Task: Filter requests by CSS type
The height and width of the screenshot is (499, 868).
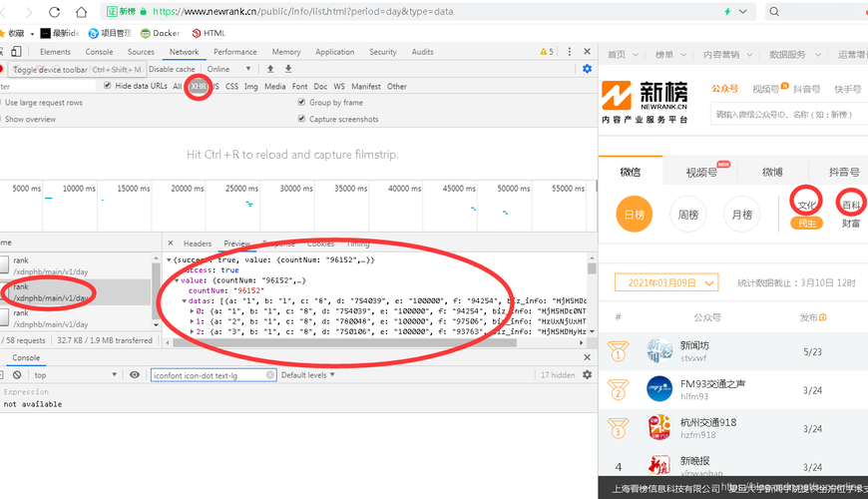Action: pos(231,87)
